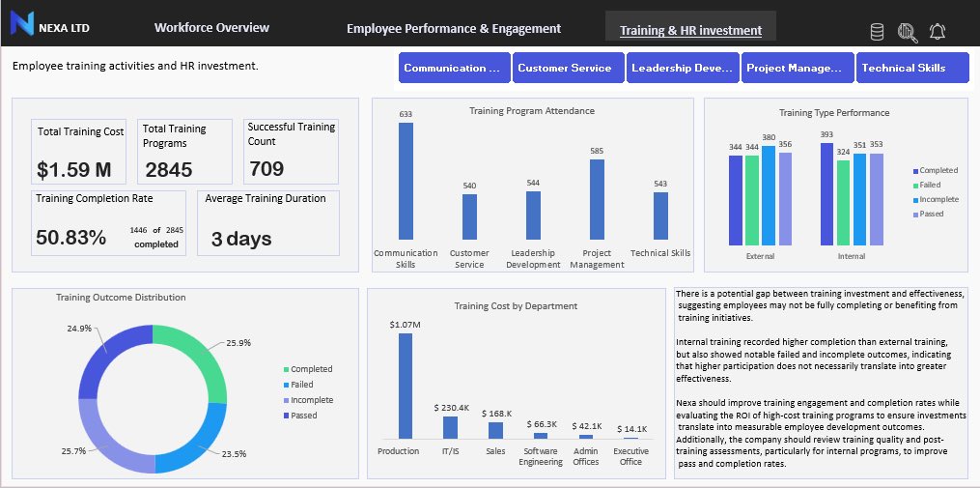Select the Project Management attendance bar (585)
Screen dimensions: 980x488
tap(597, 200)
